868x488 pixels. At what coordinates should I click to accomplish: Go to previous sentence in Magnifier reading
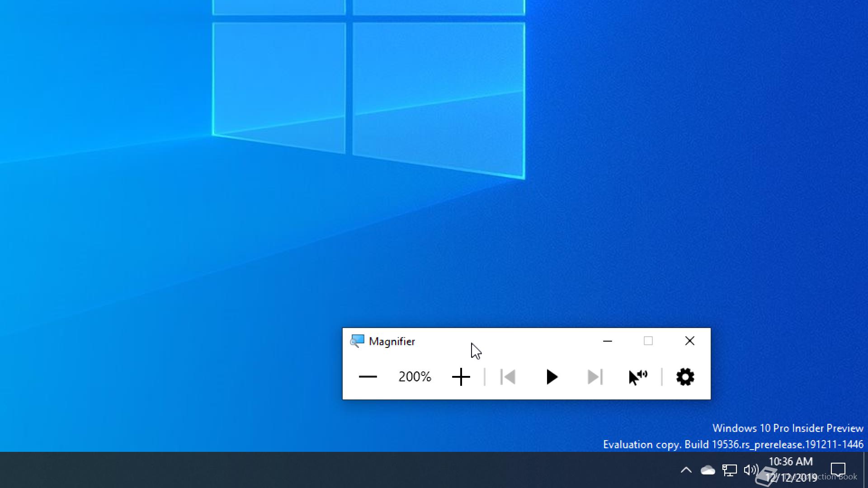pos(508,376)
